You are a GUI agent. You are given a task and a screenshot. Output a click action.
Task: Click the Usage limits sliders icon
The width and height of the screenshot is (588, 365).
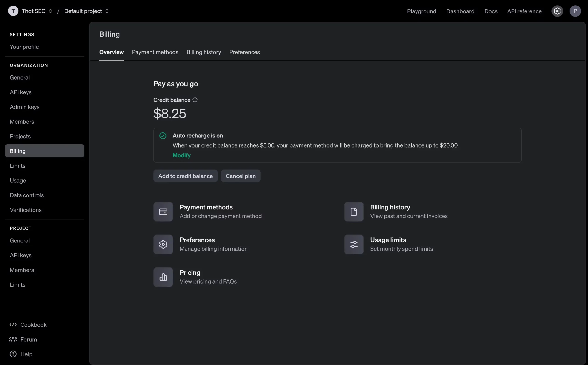coord(353,244)
